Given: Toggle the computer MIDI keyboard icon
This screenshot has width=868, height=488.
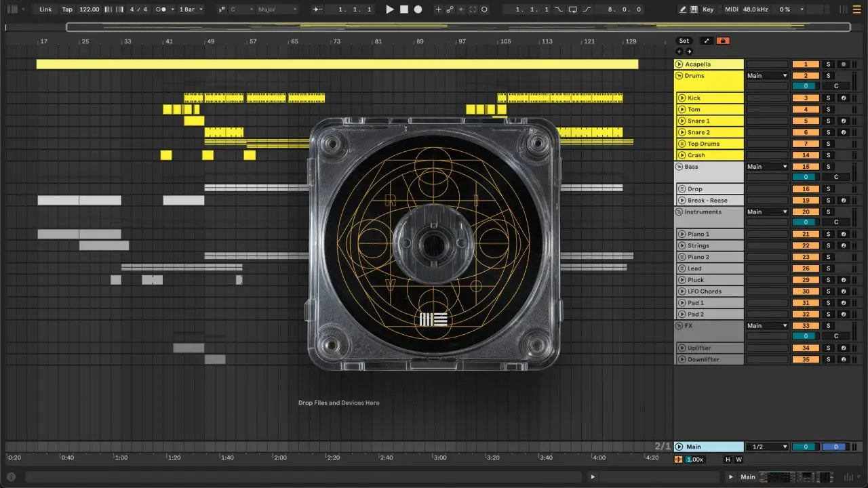Looking at the screenshot, I should pyautogui.click(x=694, y=9).
